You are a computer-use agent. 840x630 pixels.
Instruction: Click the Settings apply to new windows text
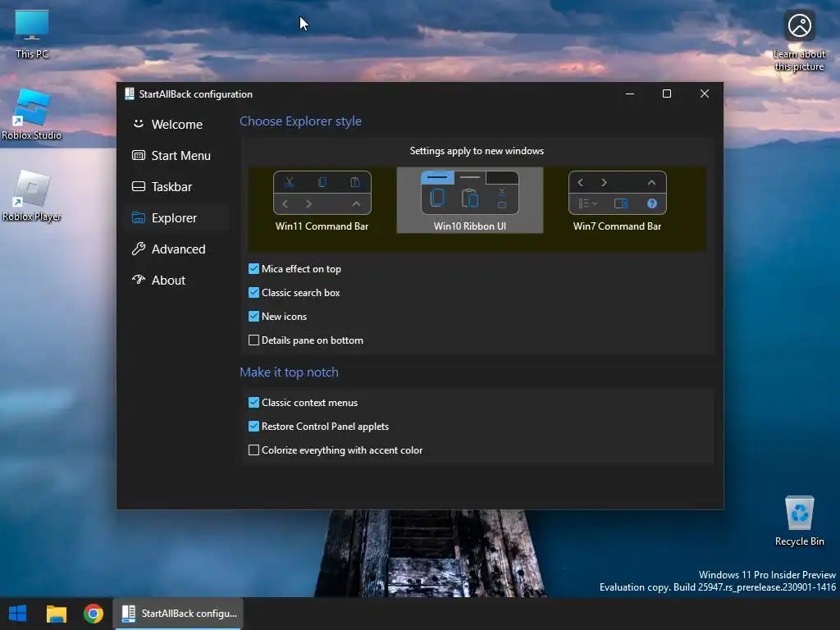point(477,151)
